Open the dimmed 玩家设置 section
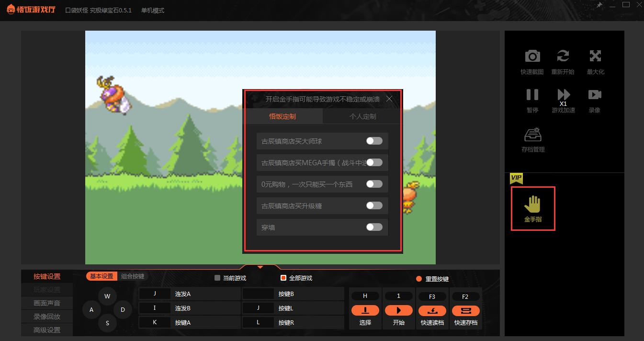Viewport: 644px width, 341px height. pos(47,290)
